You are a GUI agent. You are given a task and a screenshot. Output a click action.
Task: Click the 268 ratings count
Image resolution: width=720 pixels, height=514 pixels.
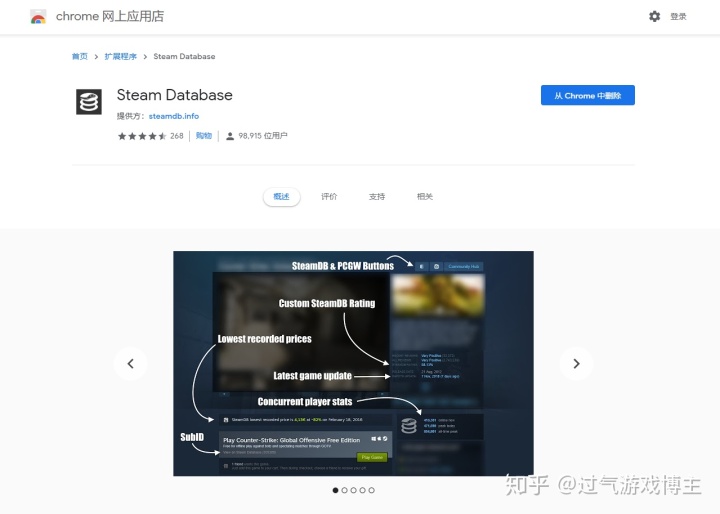tap(177, 136)
